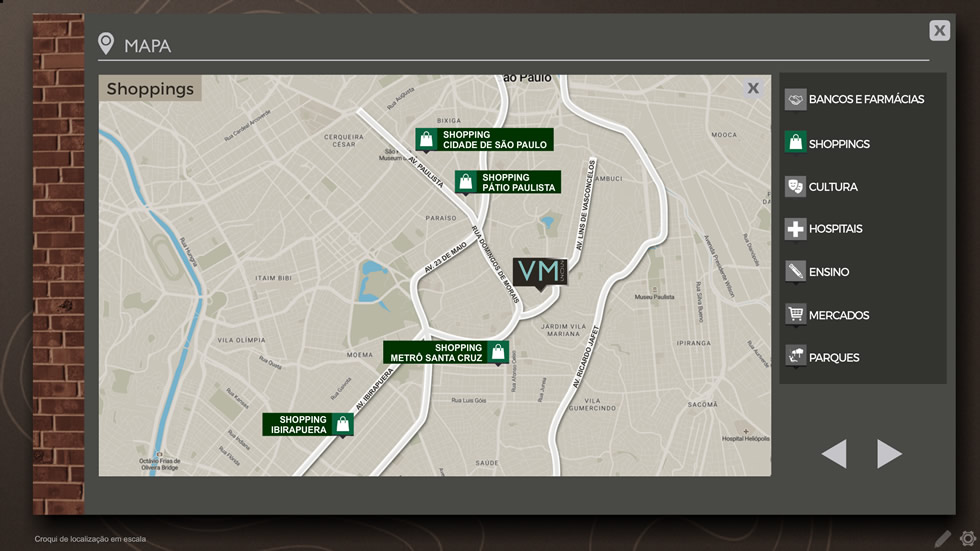The width and height of the screenshot is (980, 551).
Task: Go to previous map with left arrow
Action: (834, 454)
